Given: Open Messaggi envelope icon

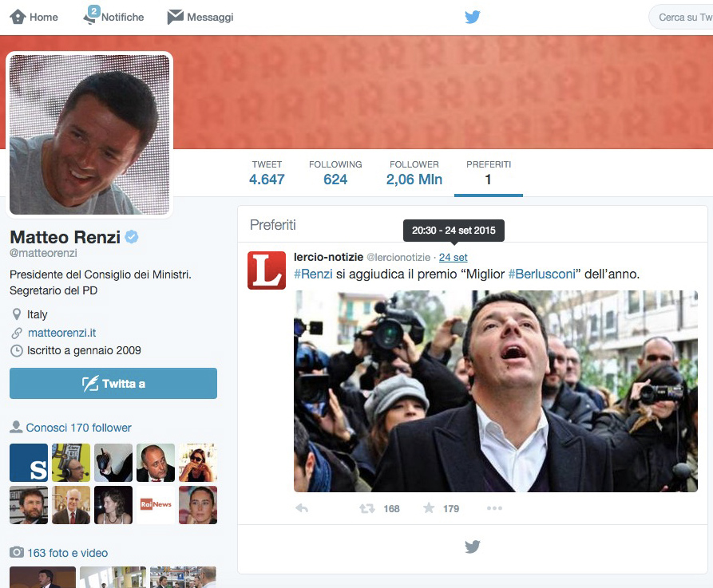Looking at the screenshot, I should coord(175,17).
